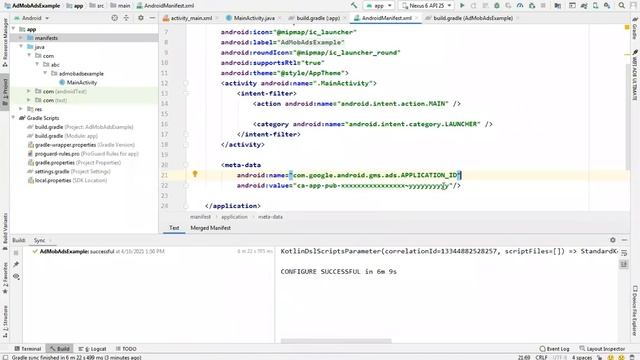Hide the Build panel using the minus icon
Image resolution: width=640 pixels, height=360 pixels.
(624, 240)
